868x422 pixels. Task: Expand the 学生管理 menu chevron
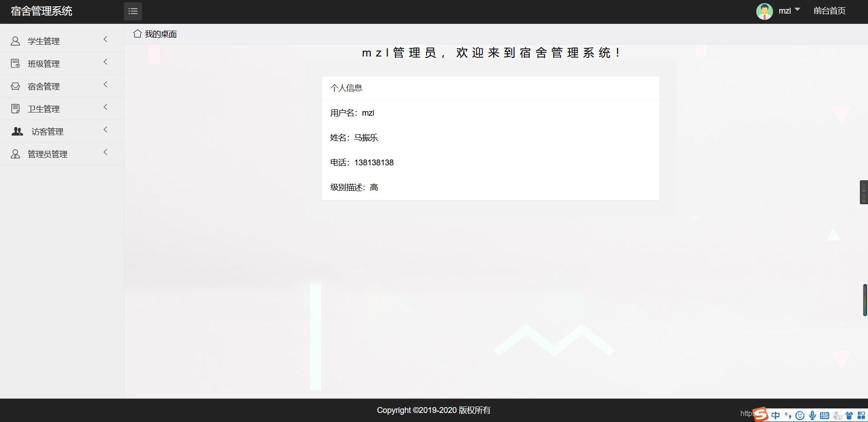pyautogui.click(x=105, y=39)
